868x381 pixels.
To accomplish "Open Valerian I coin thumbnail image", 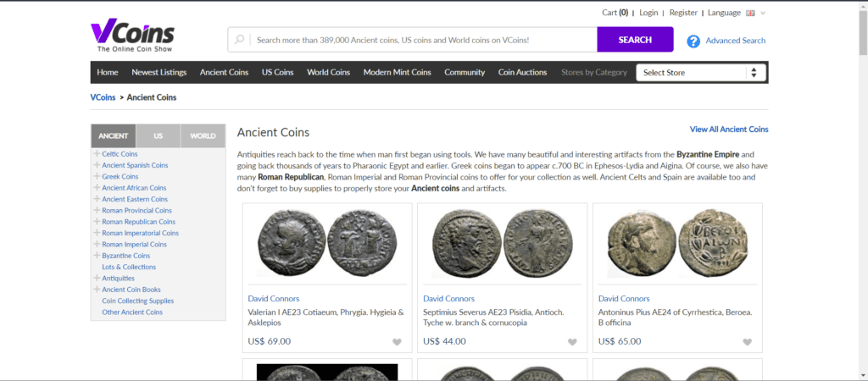I will click(328, 243).
